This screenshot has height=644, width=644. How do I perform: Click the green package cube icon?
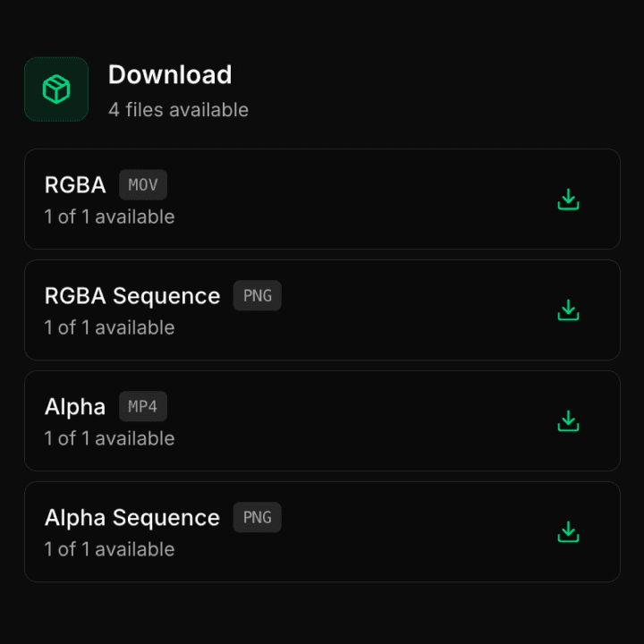click(56, 89)
